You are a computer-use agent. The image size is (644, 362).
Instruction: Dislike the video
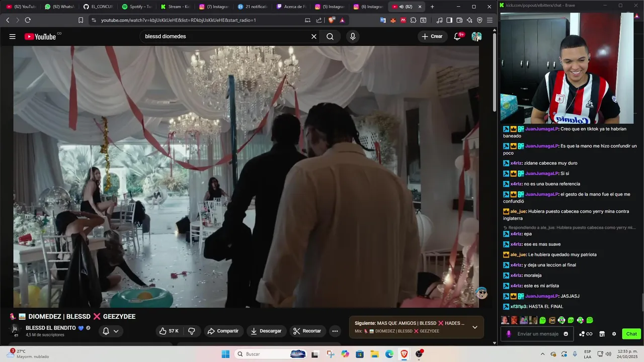point(192,331)
